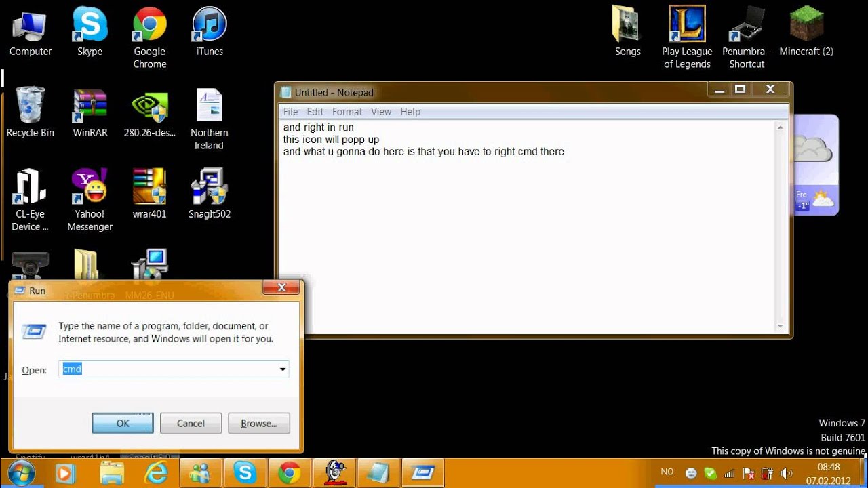Open the iTunes desktop shortcut
This screenshot has height=488, width=868.
(x=210, y=33)
